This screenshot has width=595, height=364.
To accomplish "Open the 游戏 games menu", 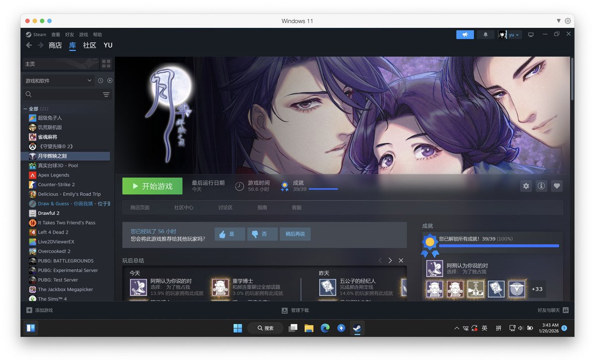I will tap(83, 35).
